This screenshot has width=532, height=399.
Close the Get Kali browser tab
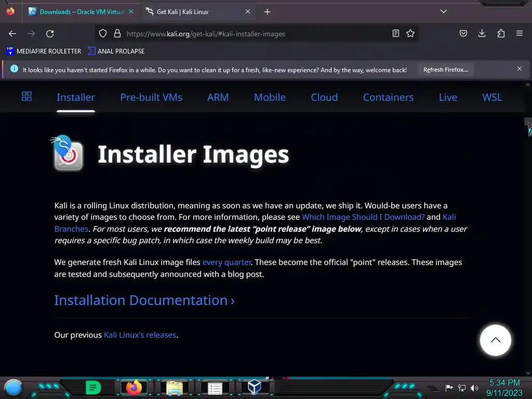pos(248,11)
